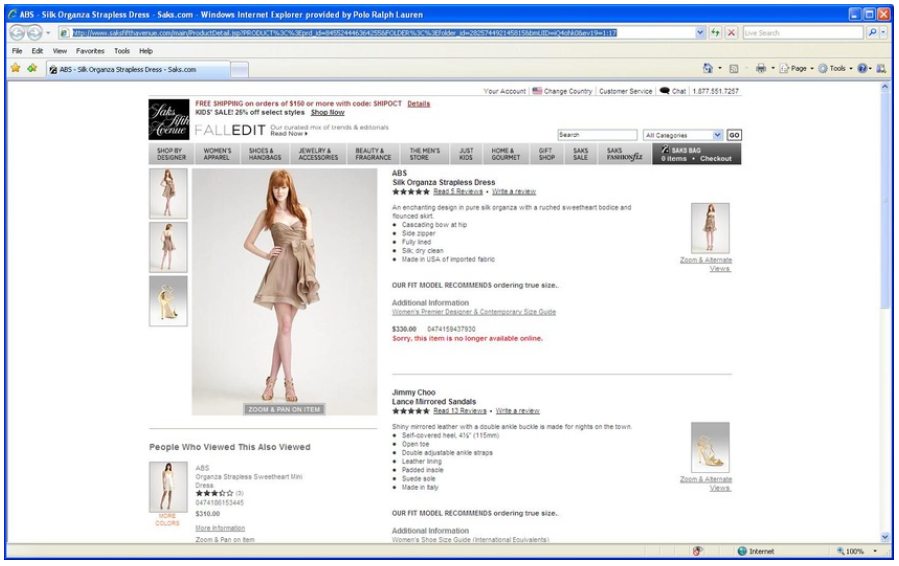The width and height of the screenshot is (899, 566).
Task: Open recent pages dropdown beside Forward button
Action: 48,33
